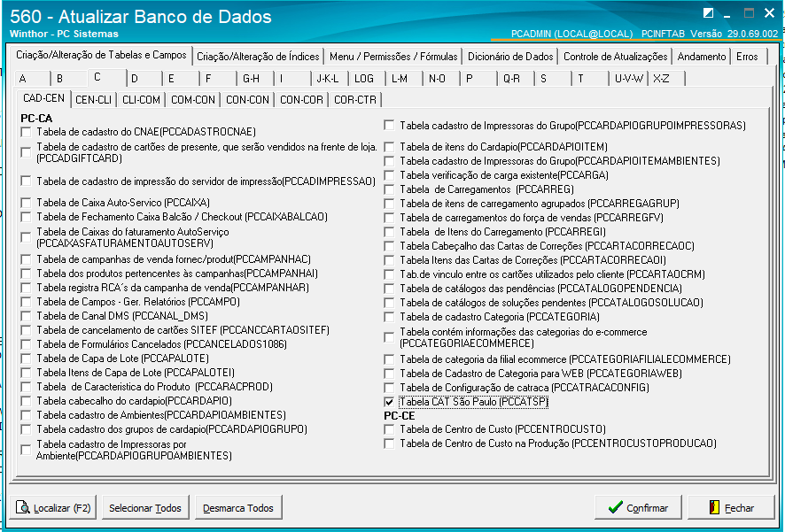
Task: Open the Andamento tab
Action: tap(702, 57)
